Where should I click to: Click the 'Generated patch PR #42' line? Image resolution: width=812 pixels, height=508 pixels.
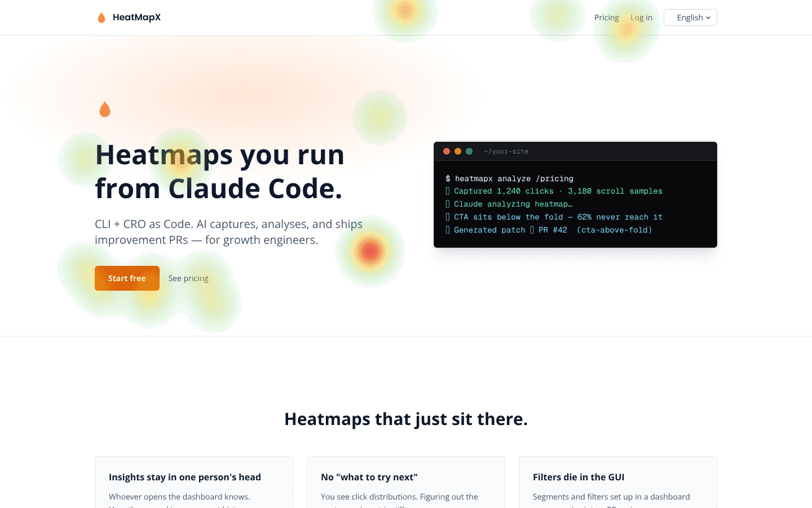[x=549, y=230]
